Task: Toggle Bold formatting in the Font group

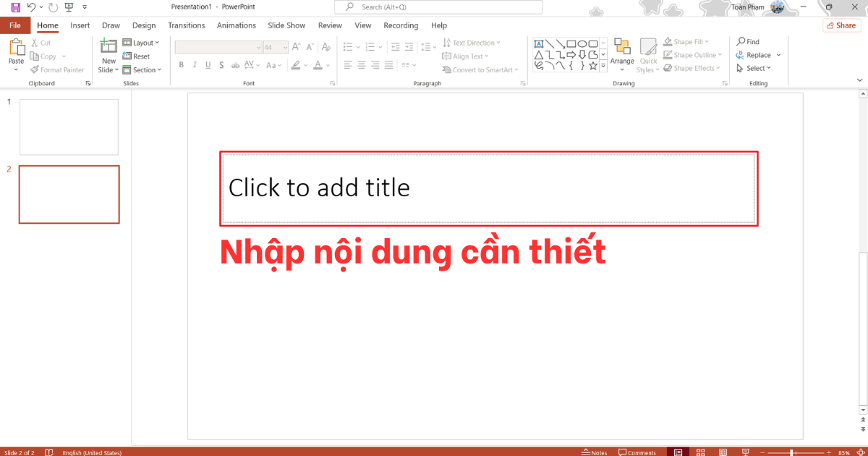Action: click(181, 64)
